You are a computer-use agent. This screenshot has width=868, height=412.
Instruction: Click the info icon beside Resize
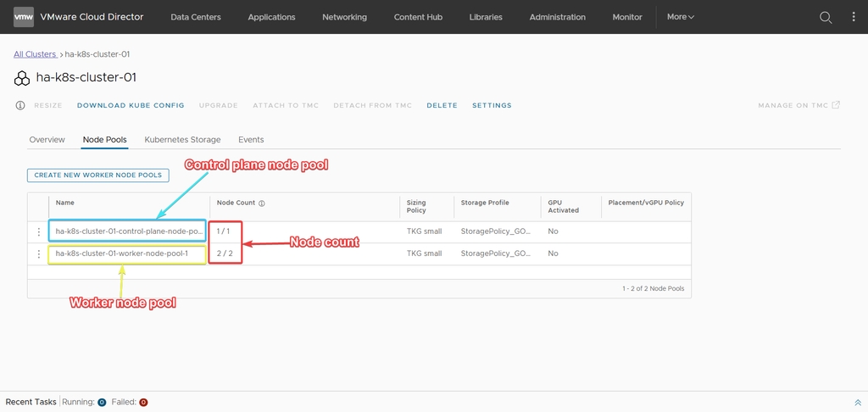tap(20, 106)
